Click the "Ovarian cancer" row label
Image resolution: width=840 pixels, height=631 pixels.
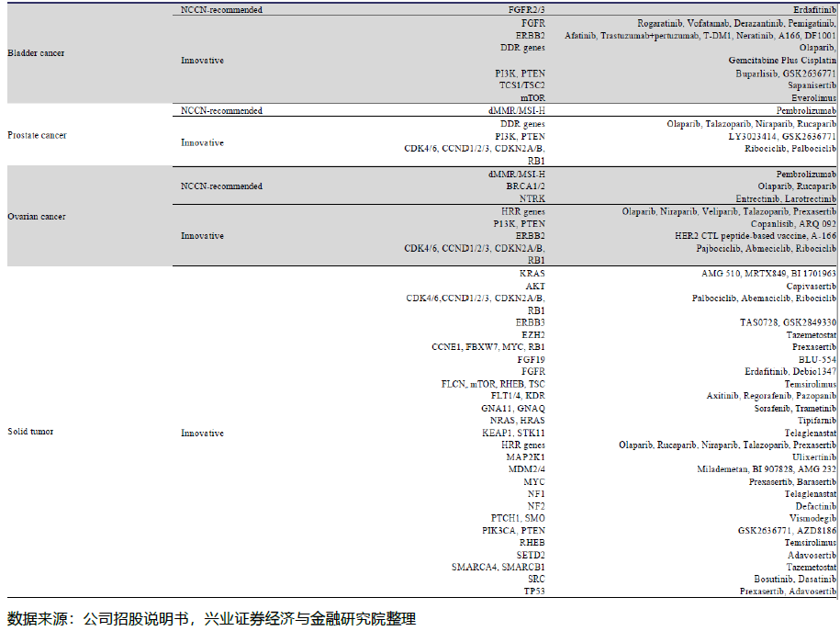click(x=37, y=217)
